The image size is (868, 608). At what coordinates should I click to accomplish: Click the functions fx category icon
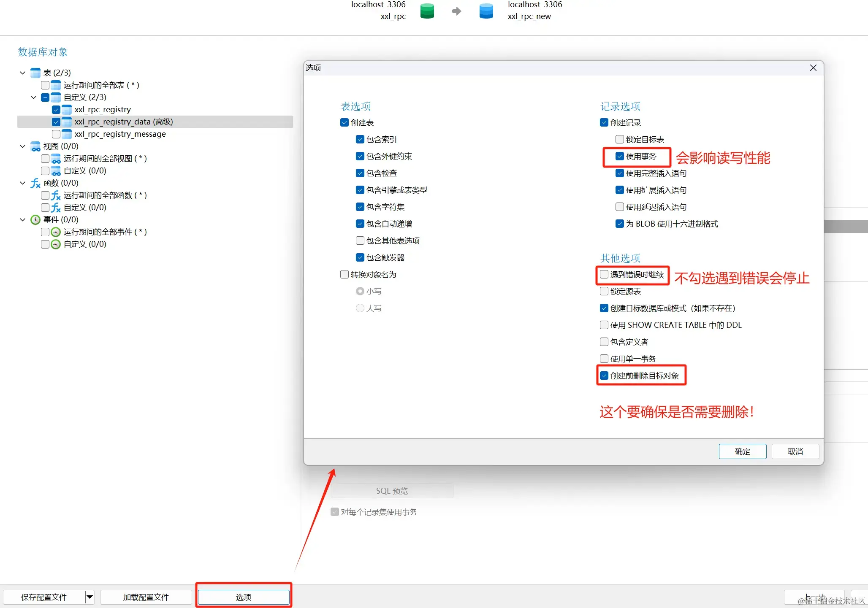[x=35, y=183]
